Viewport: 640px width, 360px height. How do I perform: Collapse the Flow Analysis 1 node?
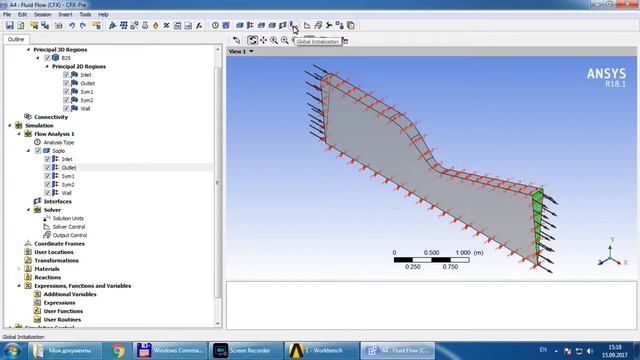click(x=19, y=134)
